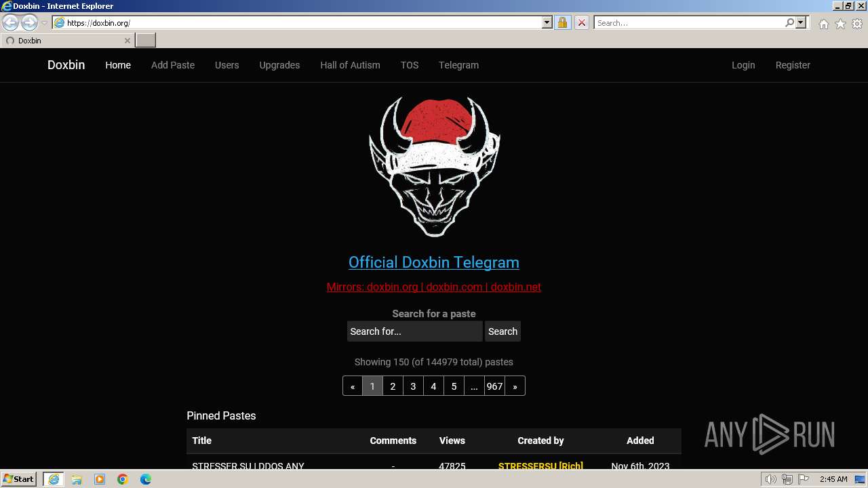Jump to last page 967
This screenshot has height=488, width=868.
(x=494, y=386)
